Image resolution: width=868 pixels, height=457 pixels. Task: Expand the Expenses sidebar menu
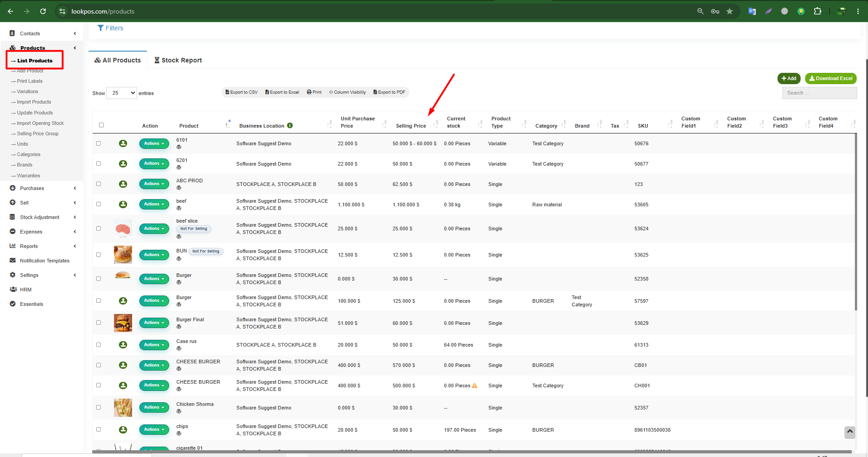[43, 232]
